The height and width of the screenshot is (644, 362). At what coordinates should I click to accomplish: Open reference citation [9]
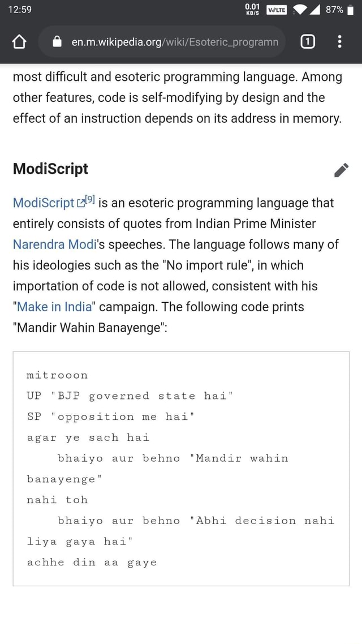[89, 198]
